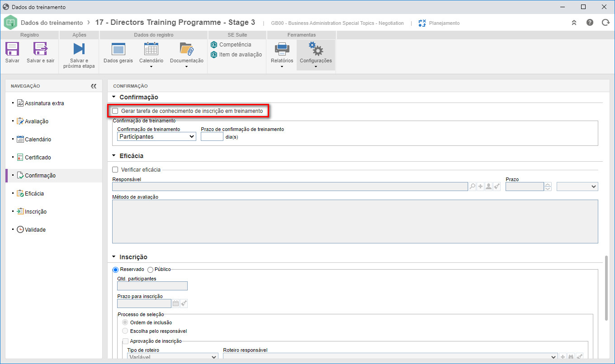
Task: Open Item de avaliação in SE Suite
Action: (237, 54)
